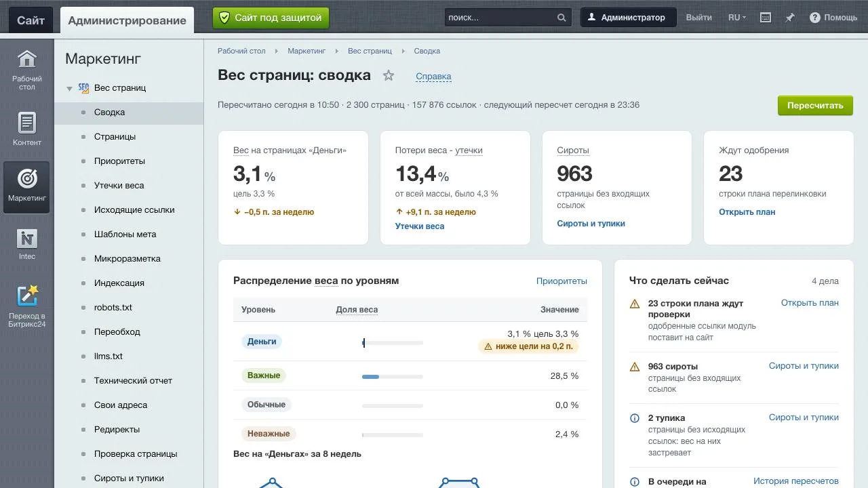
Task: Open the Контент section icon
Action: coord(27,129)
